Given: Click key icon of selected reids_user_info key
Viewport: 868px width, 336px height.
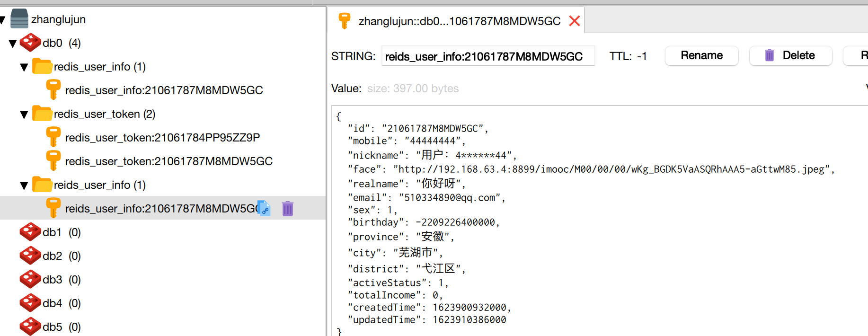Looking at the screenshot, I should click(x=53, y=208).
